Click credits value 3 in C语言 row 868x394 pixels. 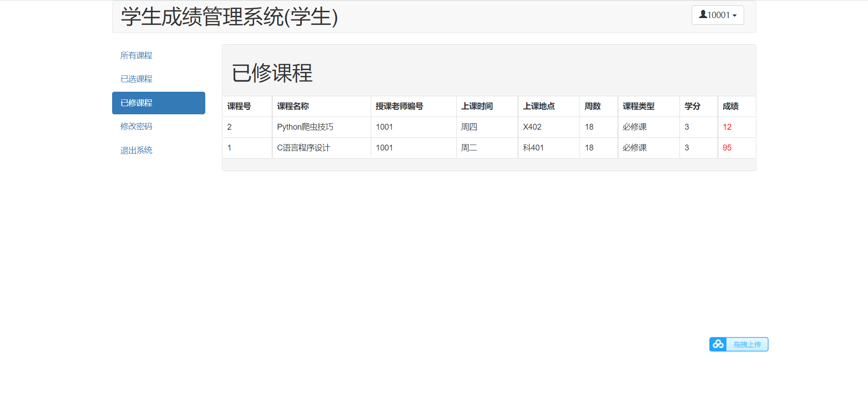[699, 148]
